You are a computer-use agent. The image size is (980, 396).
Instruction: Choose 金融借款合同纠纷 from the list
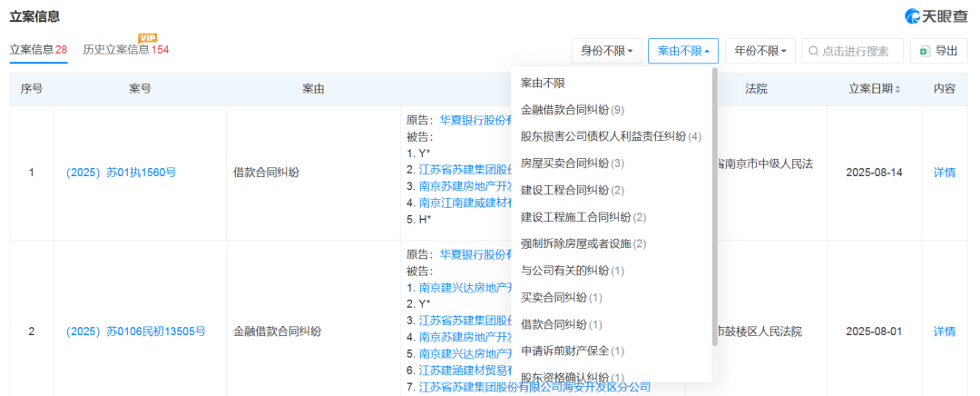572,110
